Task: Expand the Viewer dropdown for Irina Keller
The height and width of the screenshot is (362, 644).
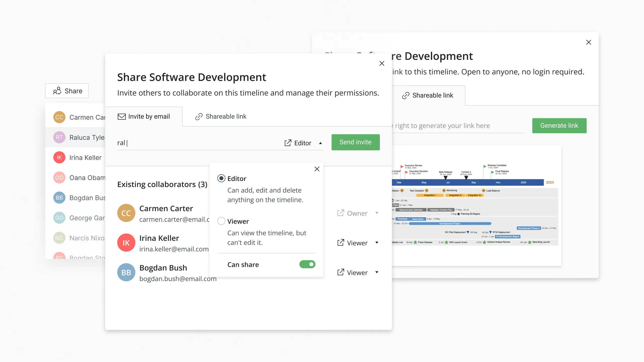Action: tap(377, 243)
